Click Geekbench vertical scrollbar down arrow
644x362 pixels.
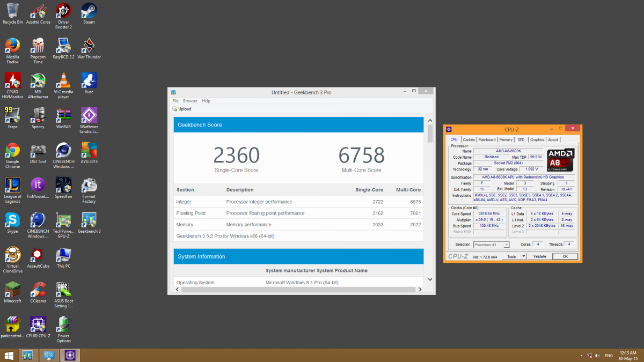click(x=430, y=279)
